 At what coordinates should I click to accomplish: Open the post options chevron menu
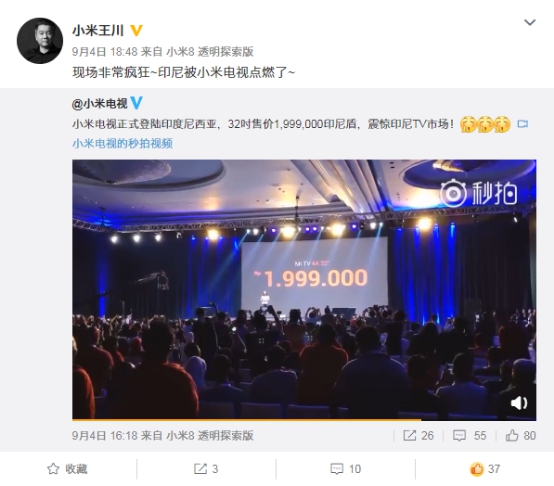click(529, 23)
